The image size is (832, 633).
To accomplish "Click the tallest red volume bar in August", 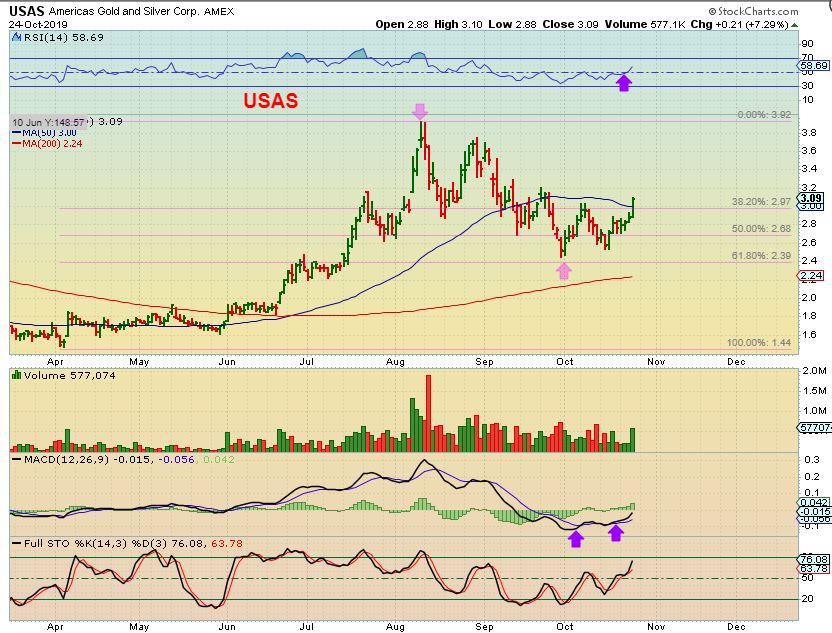I will click(428, 413).
